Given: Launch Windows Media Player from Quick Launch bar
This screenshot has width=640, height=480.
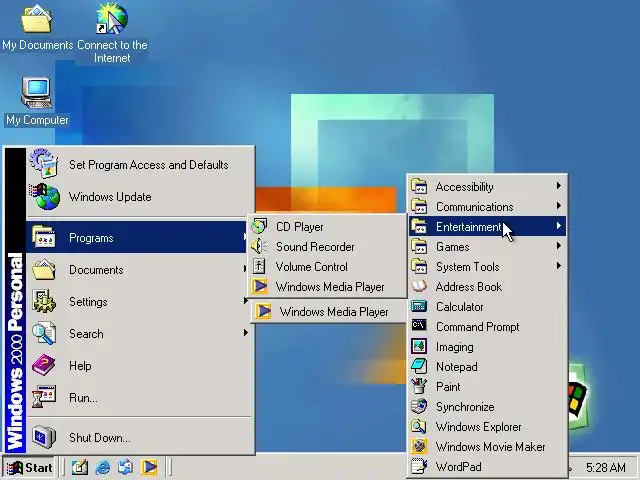Looking at the screenshot, I should (149, 467).
